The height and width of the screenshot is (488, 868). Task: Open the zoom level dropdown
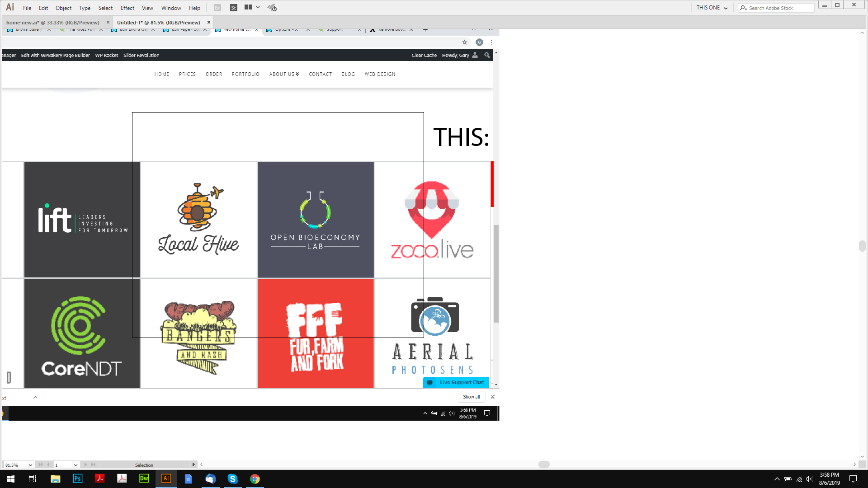[x=30, y=465]
